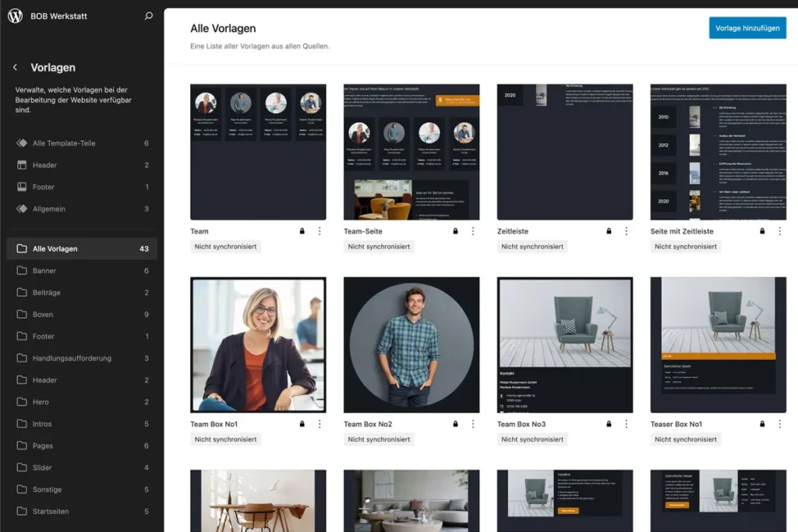Select Handlungsaufforderung category
Viewport: 798px width, 532px height.
[72, 358]
